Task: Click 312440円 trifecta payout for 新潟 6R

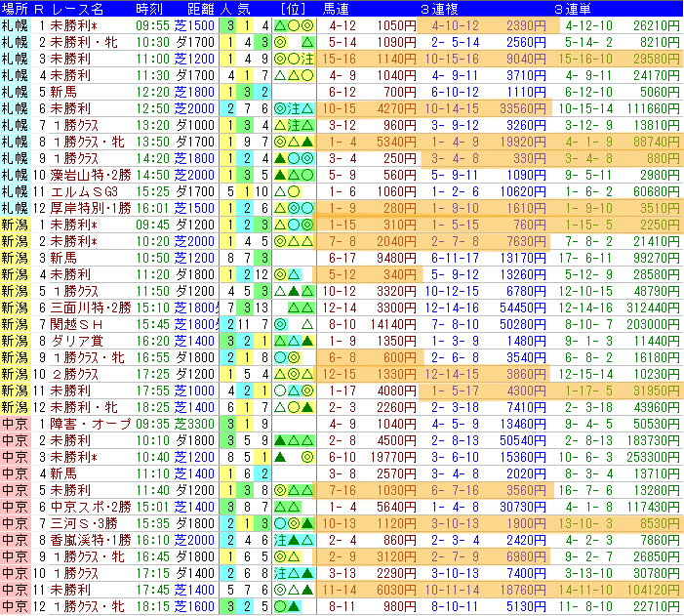Action: 653,308
